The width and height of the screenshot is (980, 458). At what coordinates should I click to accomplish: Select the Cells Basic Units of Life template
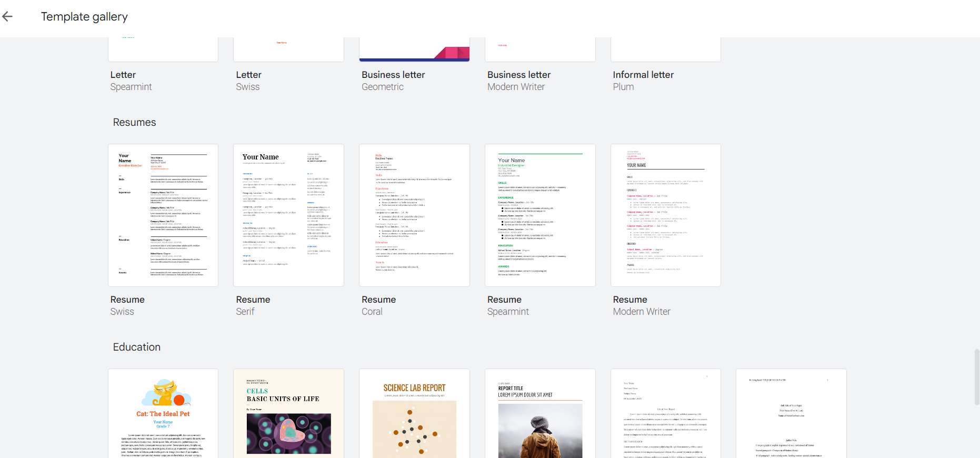pyautogui.click(x=288, y=413)
